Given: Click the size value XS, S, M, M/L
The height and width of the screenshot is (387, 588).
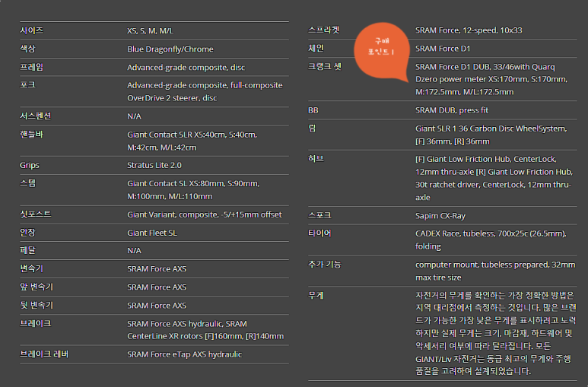Looking at the screenshot, I should point(150,30).
